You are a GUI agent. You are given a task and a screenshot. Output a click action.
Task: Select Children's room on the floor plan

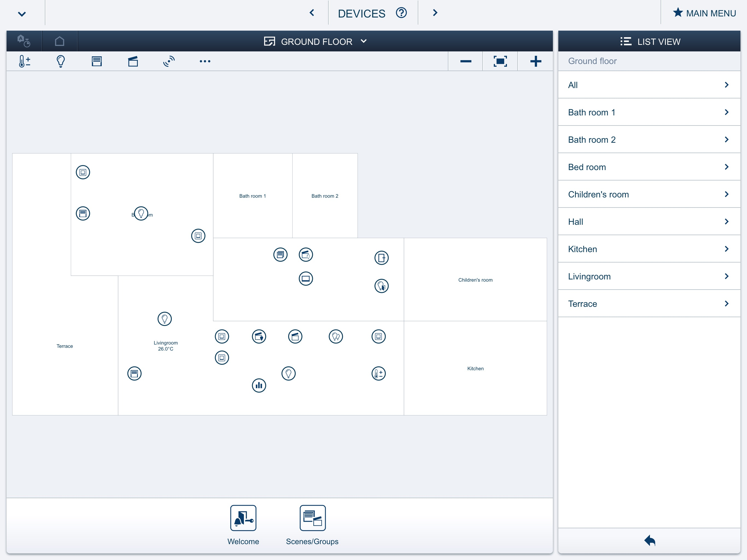tap(475, 280)
